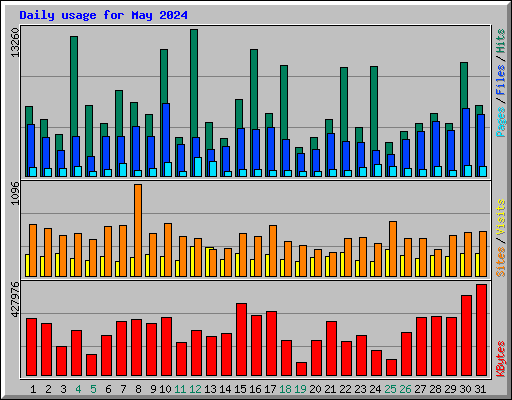Select the "Hits" legend label

pos(501,42)
